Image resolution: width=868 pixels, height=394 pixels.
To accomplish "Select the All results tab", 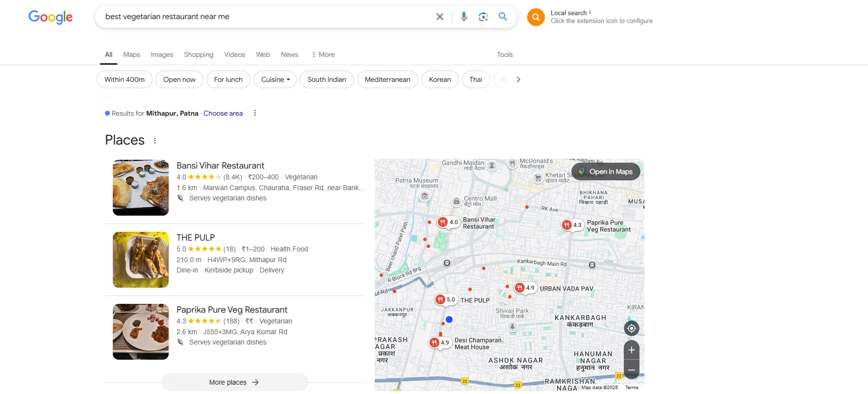I will [108, 54].
